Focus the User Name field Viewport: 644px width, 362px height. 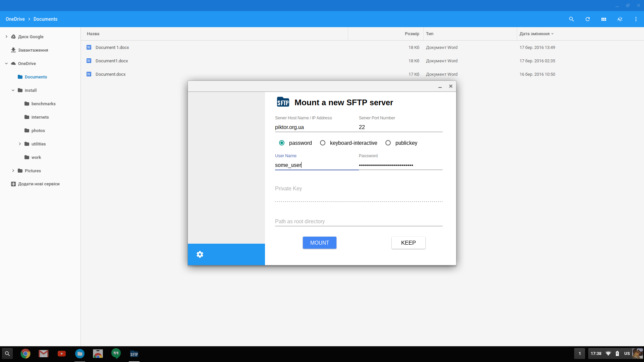pos(317,165)
